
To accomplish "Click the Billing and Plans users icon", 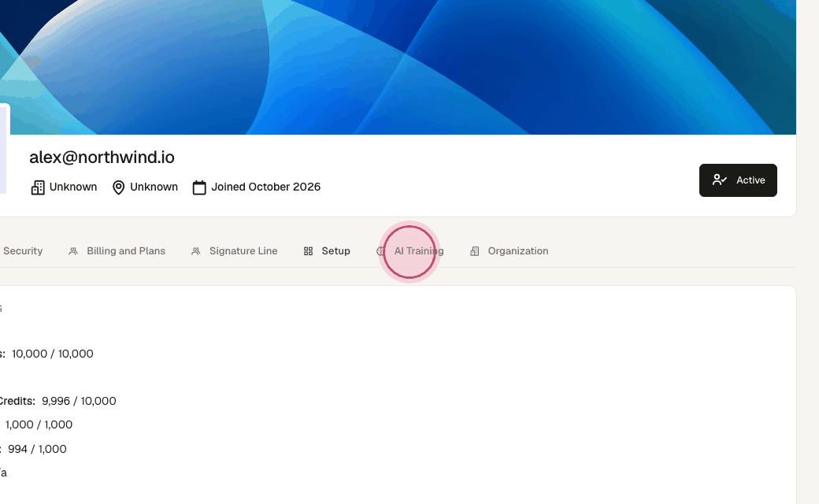I will point(73,251).
